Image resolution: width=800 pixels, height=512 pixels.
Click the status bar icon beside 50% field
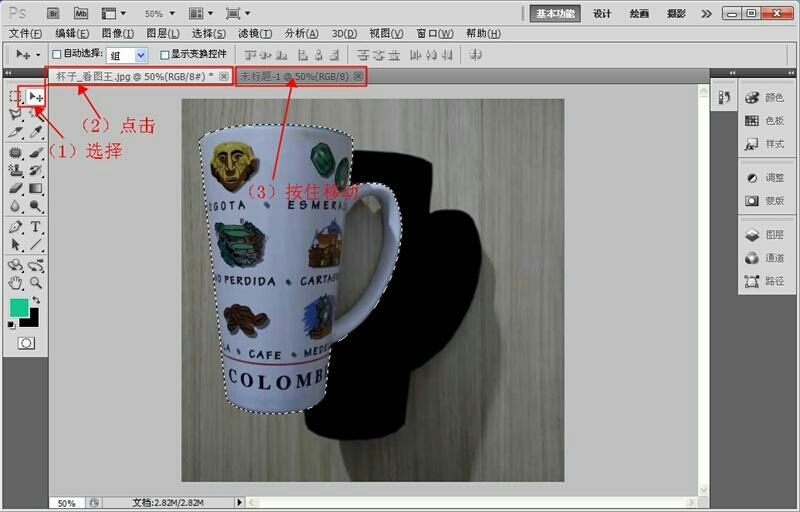click(x=94, y=503)
